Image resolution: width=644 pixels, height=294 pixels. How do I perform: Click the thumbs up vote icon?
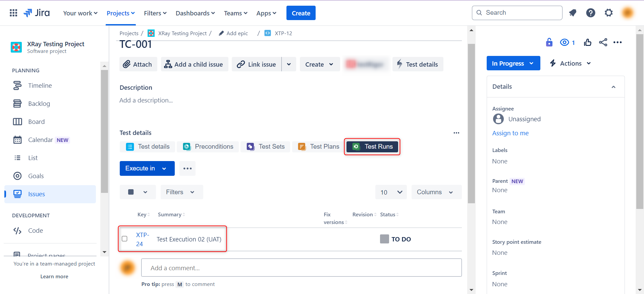[587, 43]
